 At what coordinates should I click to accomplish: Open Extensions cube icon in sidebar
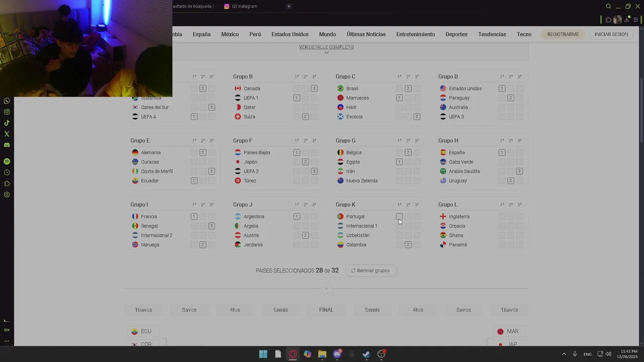[x=7, y=184]
